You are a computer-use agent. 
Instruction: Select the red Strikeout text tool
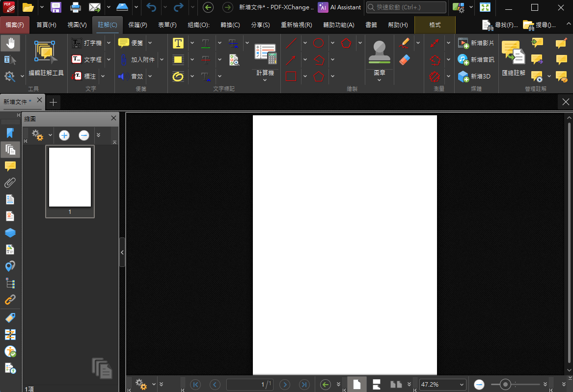pyautogui.click(x=206, y=59)
